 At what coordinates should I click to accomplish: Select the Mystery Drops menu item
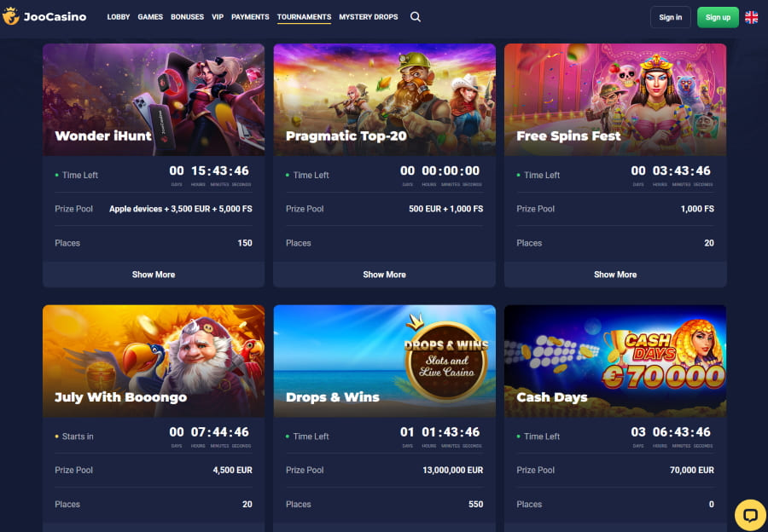(x=369, y=17)
